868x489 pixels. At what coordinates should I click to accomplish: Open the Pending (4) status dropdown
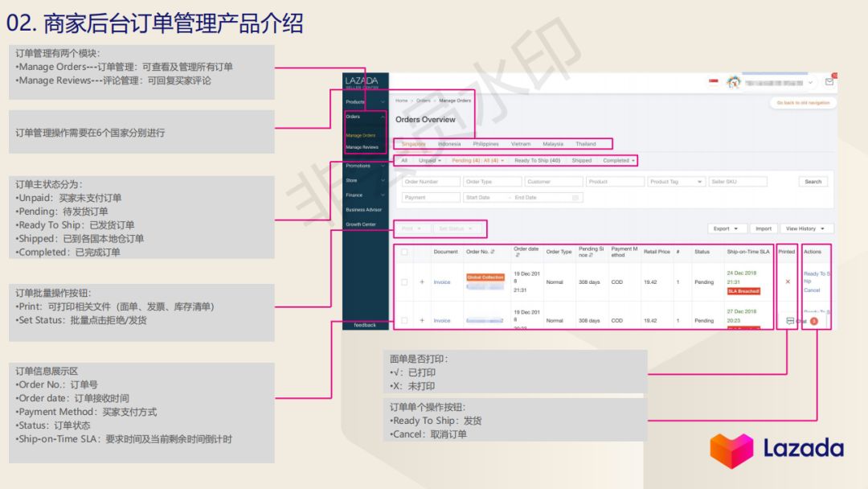coord(477,161)
